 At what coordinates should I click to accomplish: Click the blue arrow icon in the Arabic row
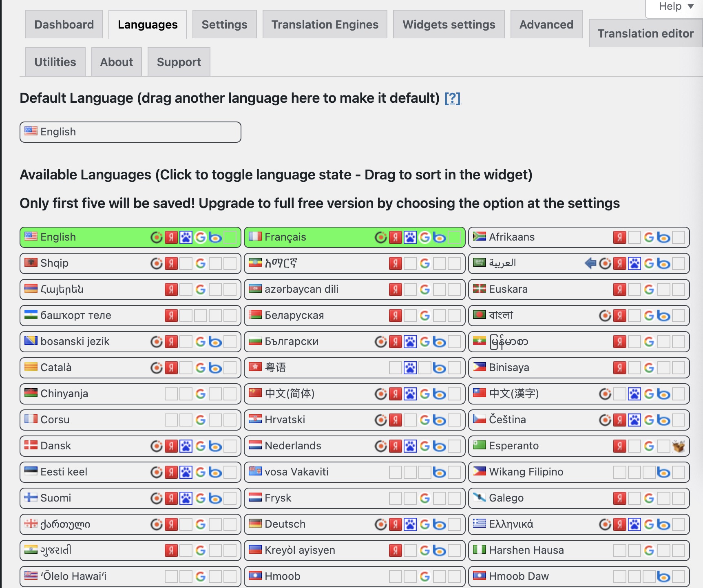click(x=590, y=263)
